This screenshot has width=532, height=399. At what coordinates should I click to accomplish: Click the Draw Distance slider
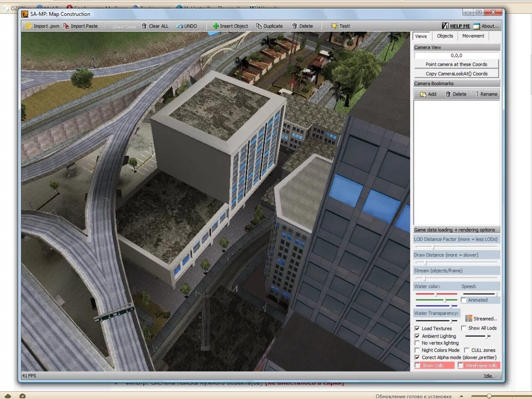[x=456, y=263]
